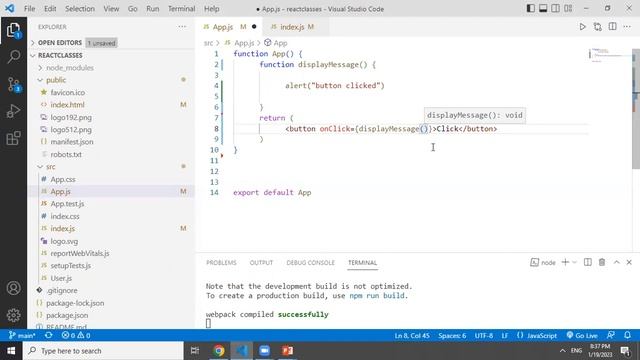Open the Run menu
Viewport: 640px width, 360px height.
point(153,9)
